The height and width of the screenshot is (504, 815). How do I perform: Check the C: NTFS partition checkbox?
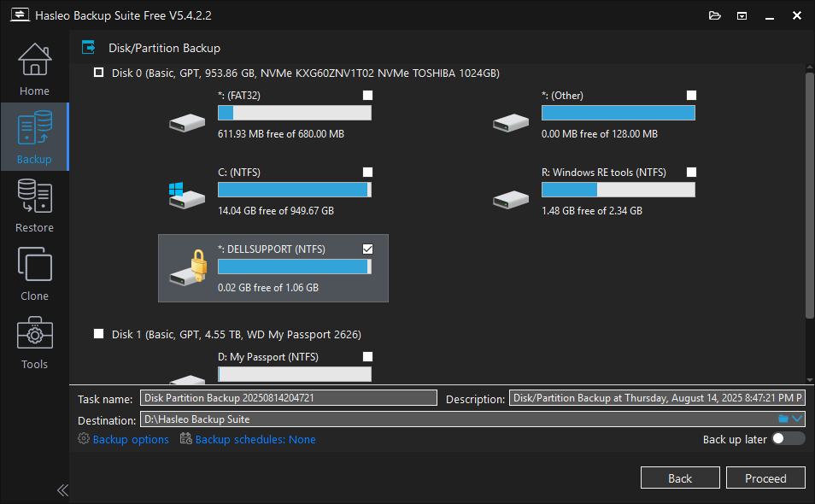(367, 172)
